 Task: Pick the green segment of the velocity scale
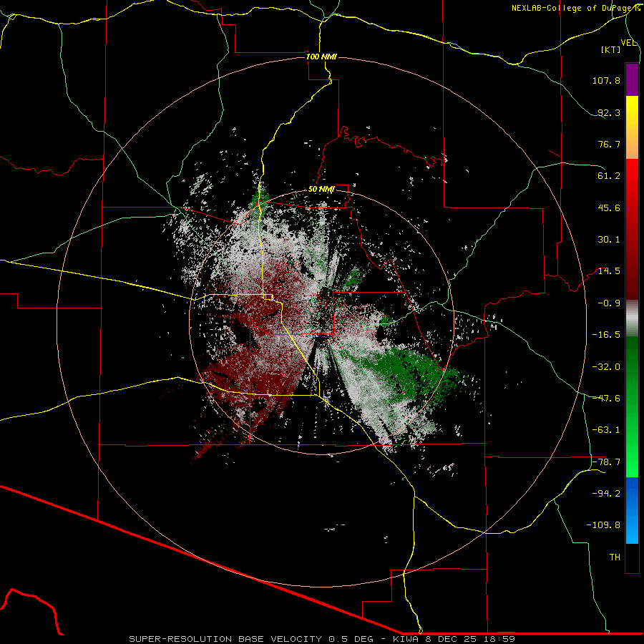632,406
